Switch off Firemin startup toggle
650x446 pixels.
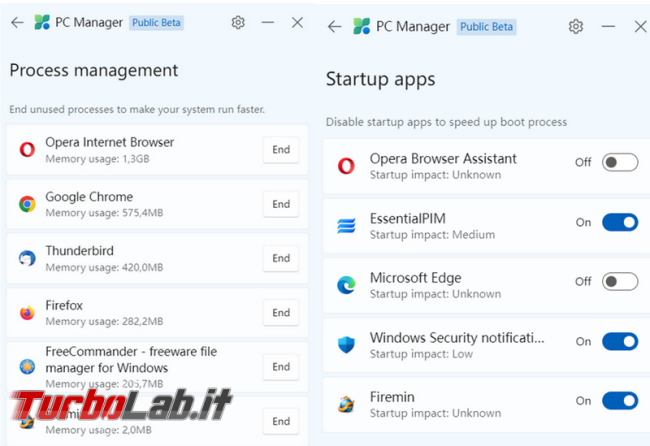(x=620, y=401)
